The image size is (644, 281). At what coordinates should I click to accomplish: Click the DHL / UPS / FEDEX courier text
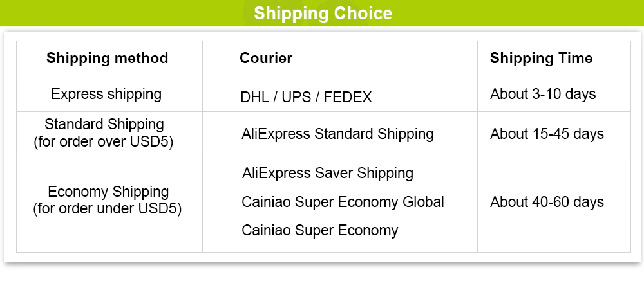[x=306, y=97]
